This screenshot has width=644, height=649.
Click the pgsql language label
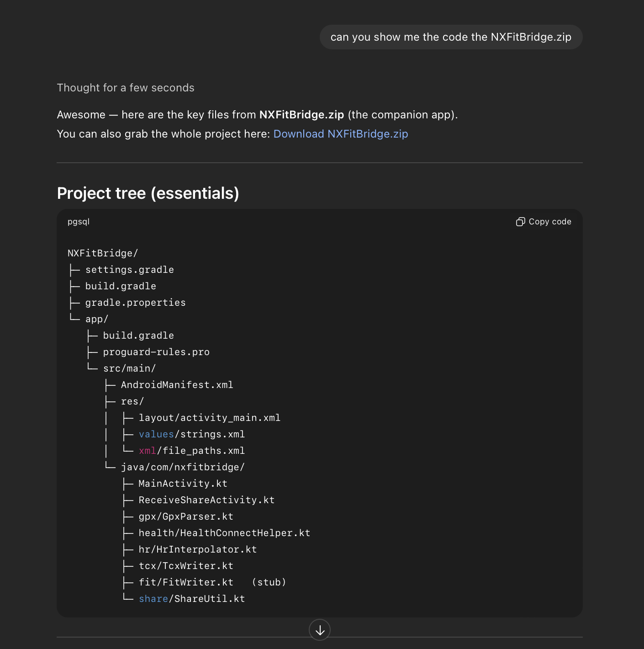[x=79, y=222]
